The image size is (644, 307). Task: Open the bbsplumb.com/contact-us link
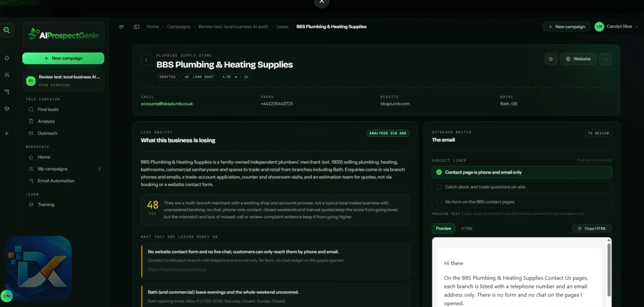[x=177, y=269]
